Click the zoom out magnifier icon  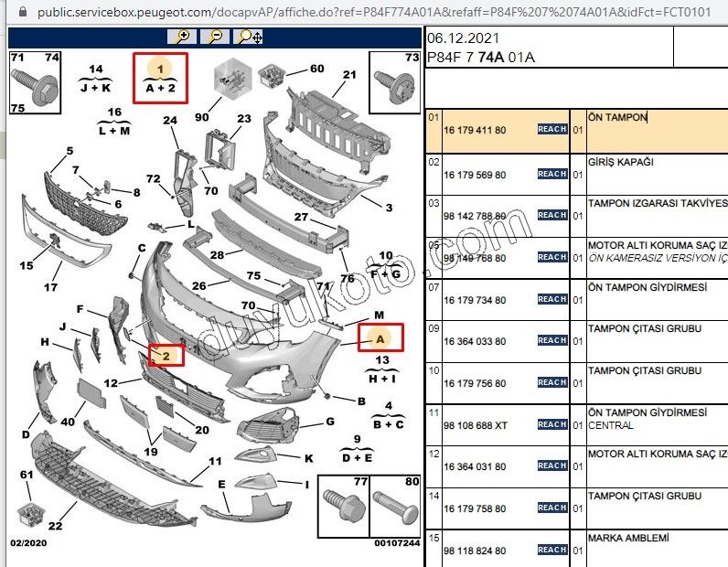tap(215, 37)
